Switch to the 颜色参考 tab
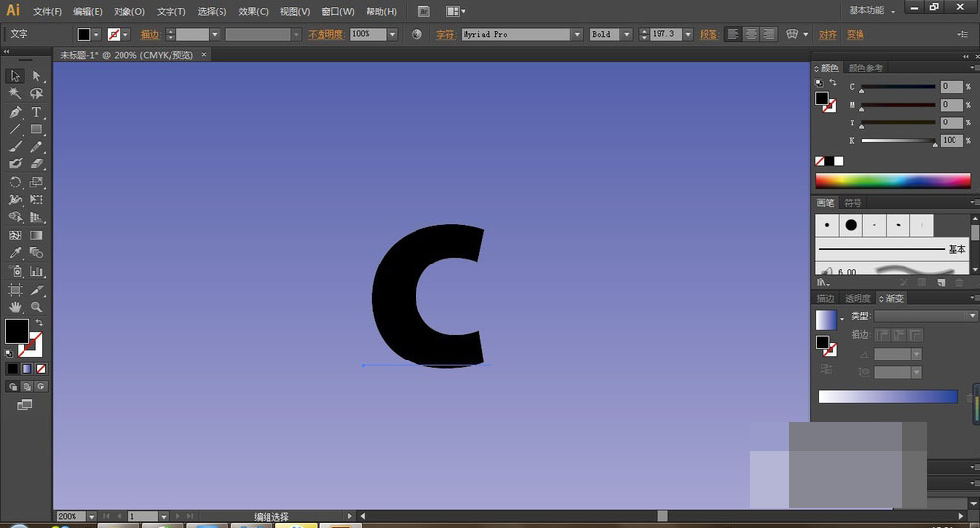Viewport: 980px width, 528px height. pyautogui.click(x=865, y=68)
